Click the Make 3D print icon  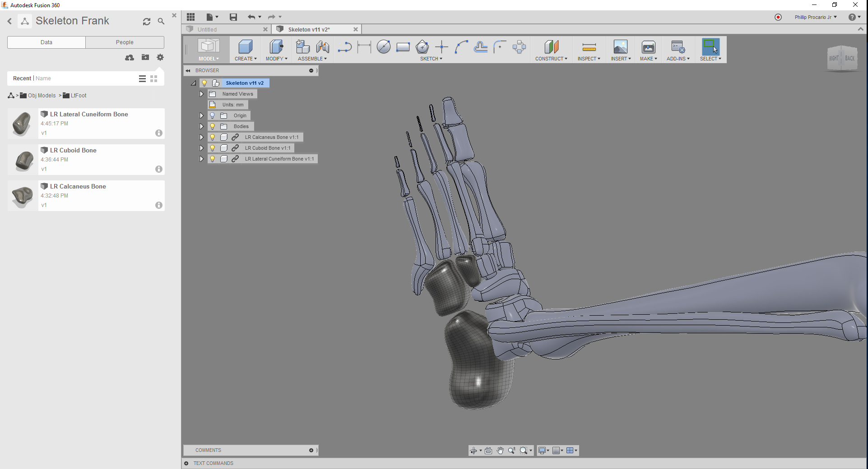[649, 47]
